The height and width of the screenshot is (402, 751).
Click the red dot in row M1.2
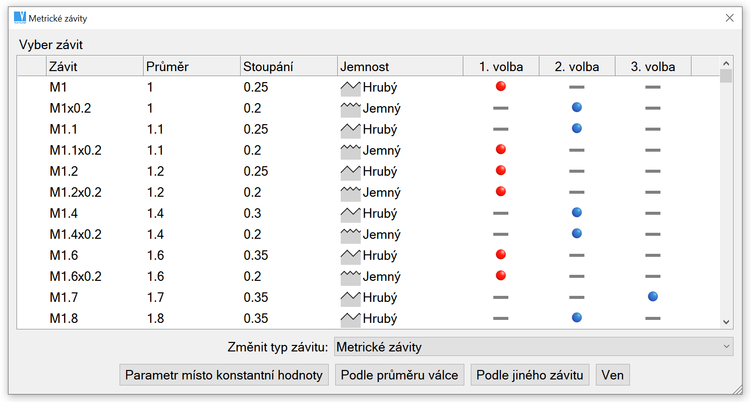coord(501,171)
